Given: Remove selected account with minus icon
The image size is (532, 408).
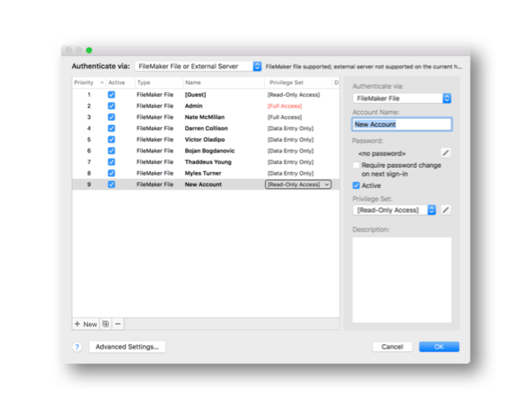Looking at the screenshot, I should (118, 324).
